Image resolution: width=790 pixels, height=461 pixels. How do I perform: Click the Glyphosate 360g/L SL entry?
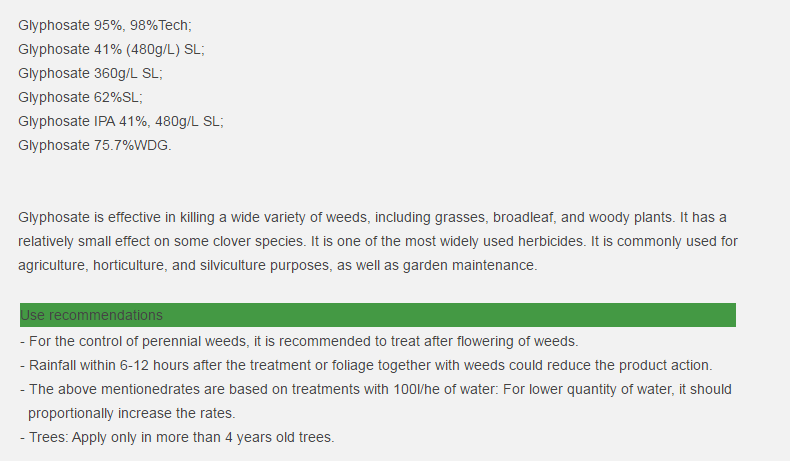90,74
